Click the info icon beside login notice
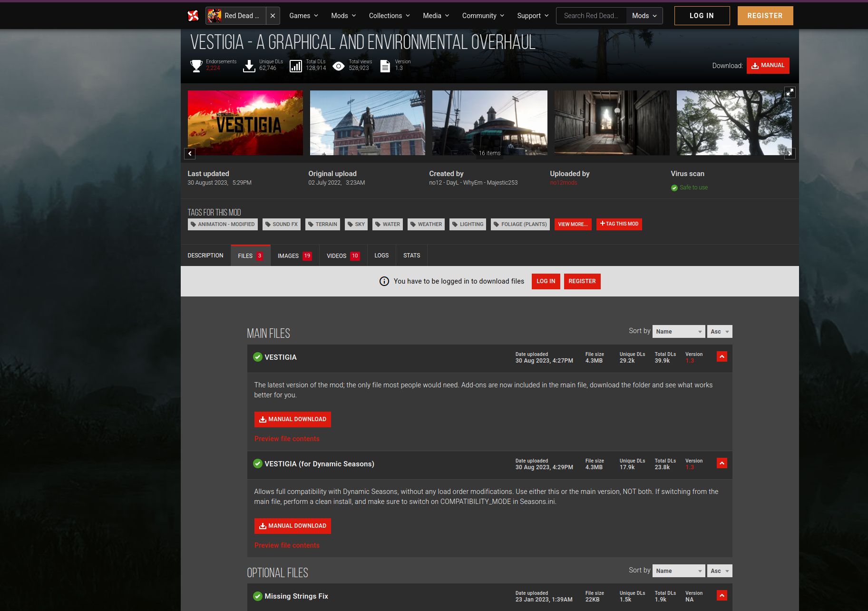Image resolution: width=868 pixels, height=611 pixels. (x=384, y=281)
